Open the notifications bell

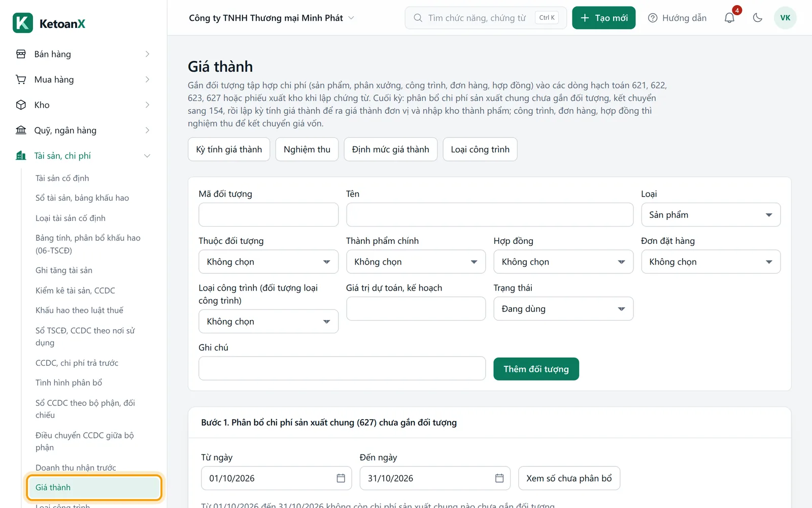coord(729,18)
